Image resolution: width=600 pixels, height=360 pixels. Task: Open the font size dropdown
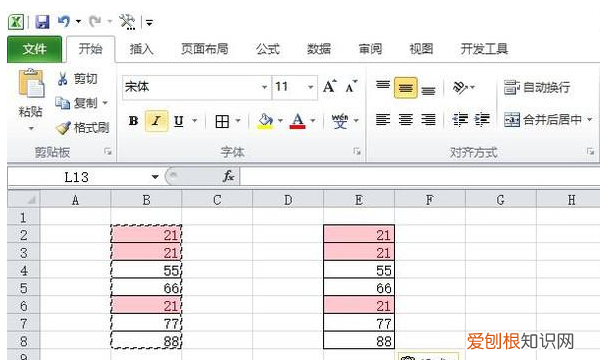click(311, 87)
